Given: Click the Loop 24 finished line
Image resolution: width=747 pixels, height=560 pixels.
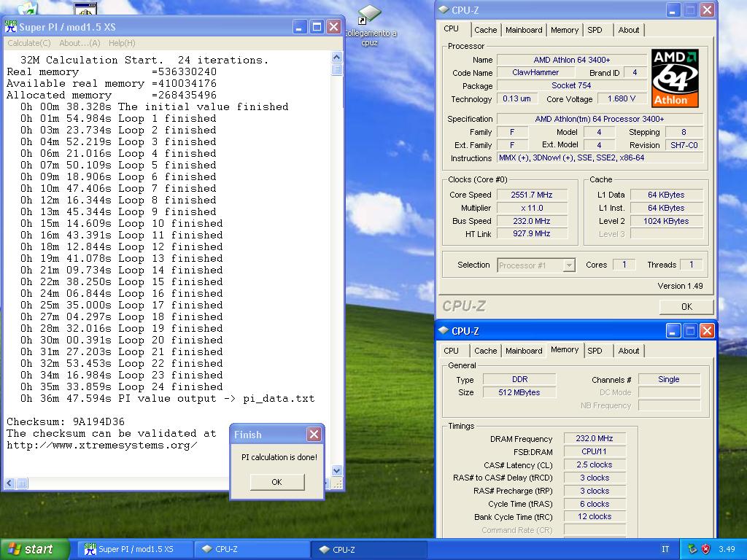Looking at the screenshot, I should click(122, 386).
